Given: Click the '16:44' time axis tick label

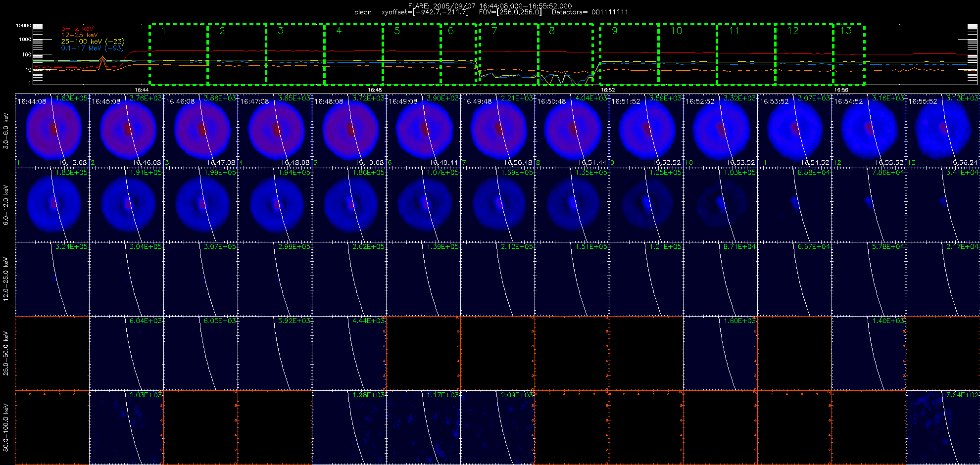Looking at the screenshot, I should [142, 90].
